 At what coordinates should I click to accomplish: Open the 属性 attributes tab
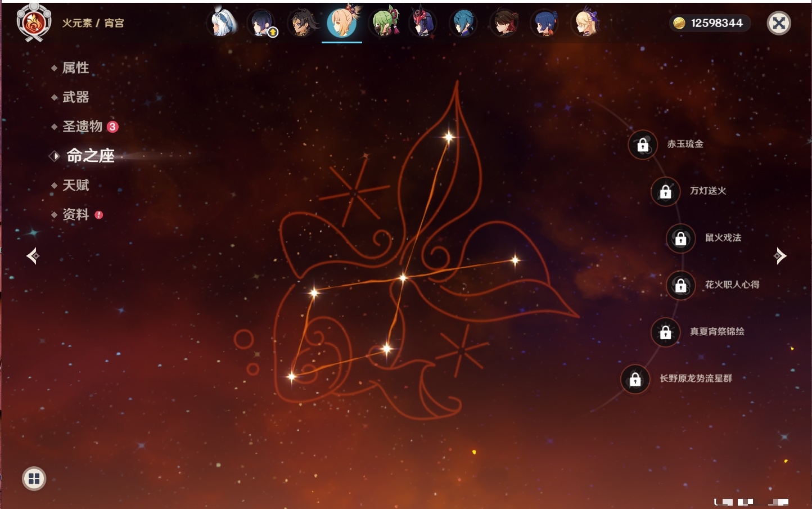click(75, 68)
